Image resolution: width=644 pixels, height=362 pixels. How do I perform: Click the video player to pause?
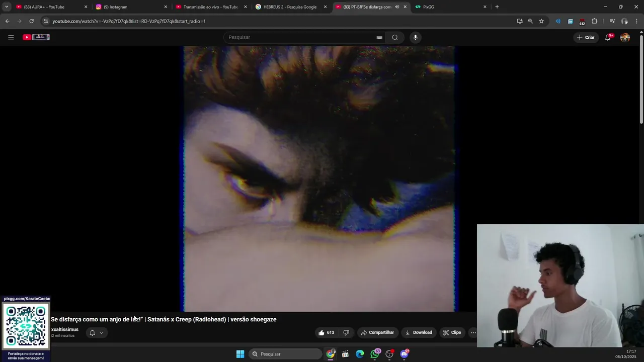pos(319,178)
